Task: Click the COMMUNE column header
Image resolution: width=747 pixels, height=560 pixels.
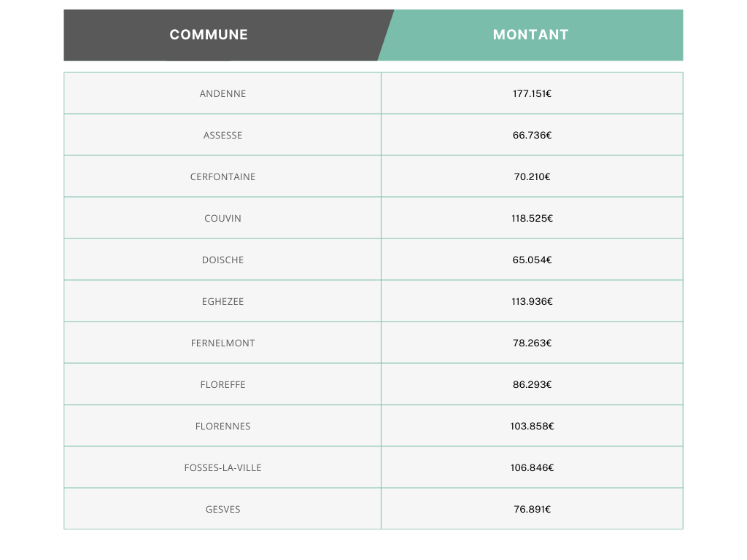Action: (x=209, y=35)
